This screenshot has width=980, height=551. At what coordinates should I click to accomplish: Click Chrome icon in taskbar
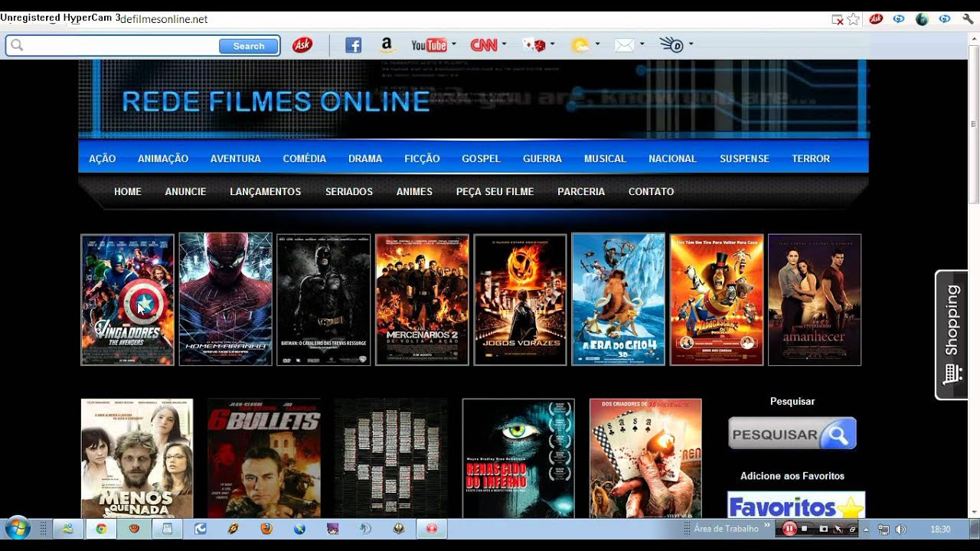click(x=101, y=529)
